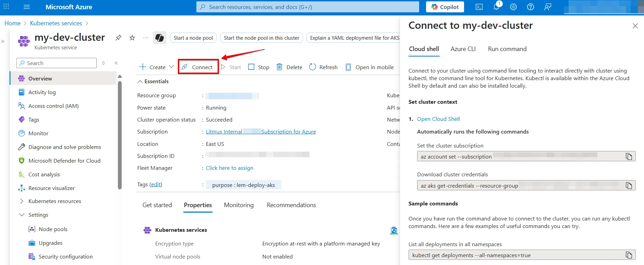
Task: Click 'Start the node pool in this cluster'
Action: [262, 38]
